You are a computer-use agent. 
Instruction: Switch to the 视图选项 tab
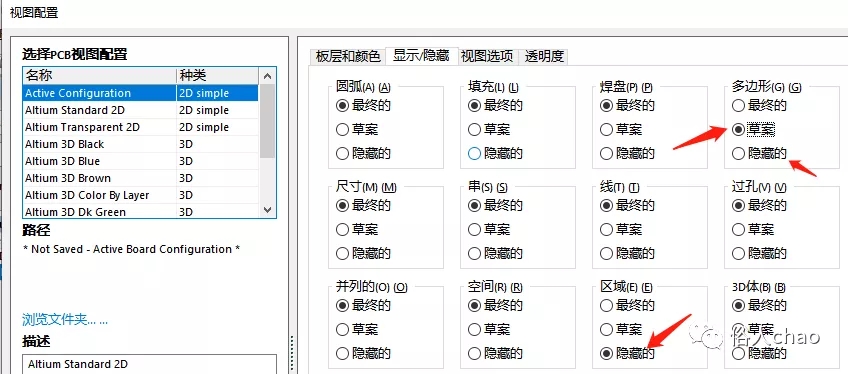tap(487, 56)
